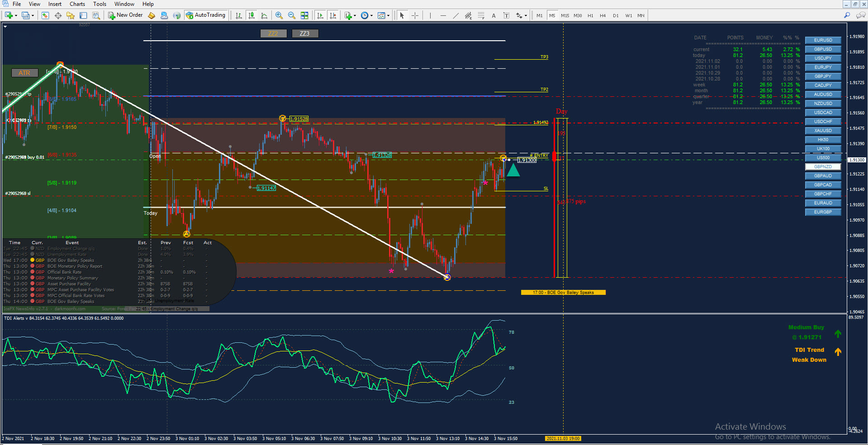Open the Tools menu
This screenshot has height=445, width=868.
click(100, 4)
